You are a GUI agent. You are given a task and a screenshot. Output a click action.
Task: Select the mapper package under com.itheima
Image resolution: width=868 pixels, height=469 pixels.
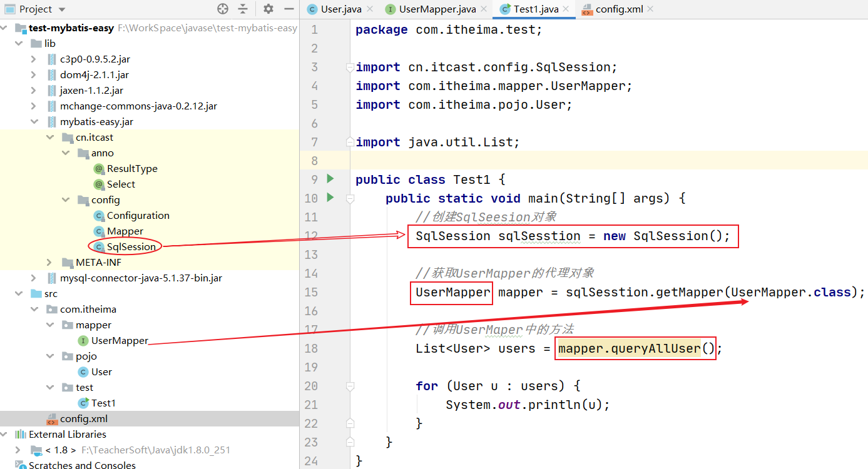tap(93, 325)
